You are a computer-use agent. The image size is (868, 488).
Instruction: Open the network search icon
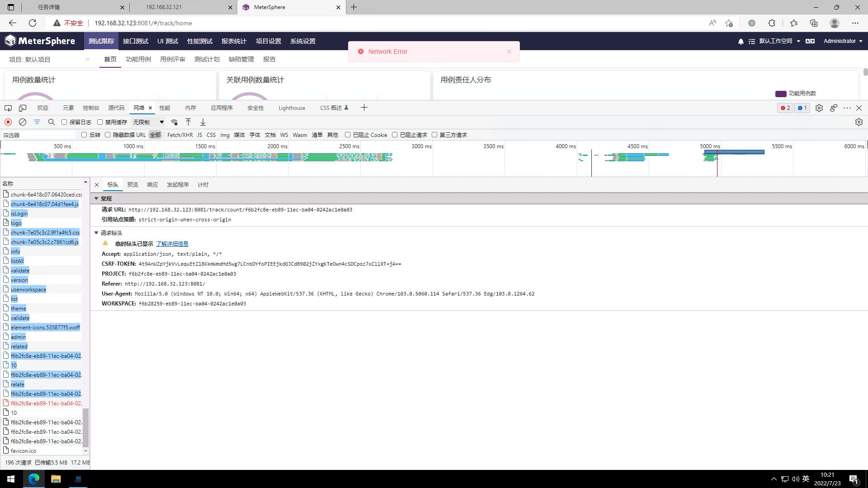[51, 122]
